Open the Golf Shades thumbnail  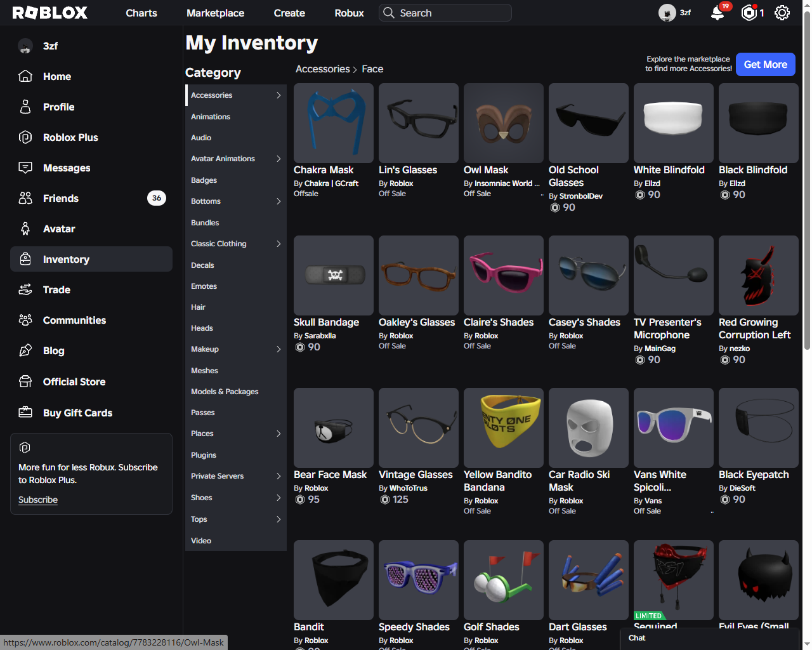504,580
